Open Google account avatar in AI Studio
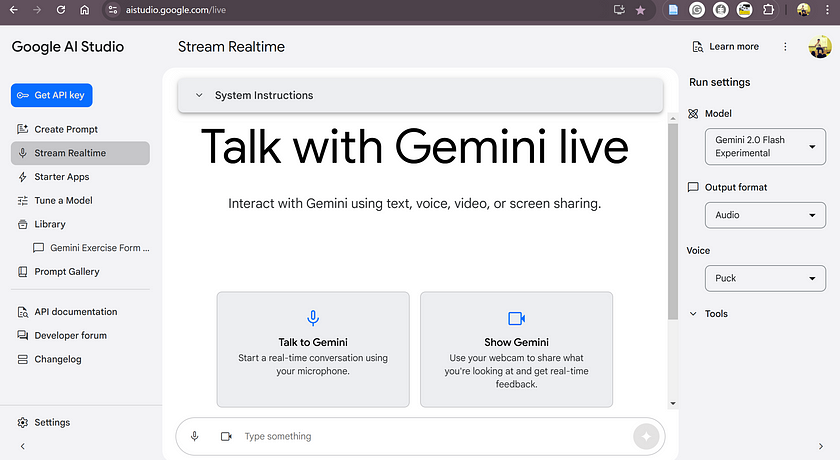 820,47
